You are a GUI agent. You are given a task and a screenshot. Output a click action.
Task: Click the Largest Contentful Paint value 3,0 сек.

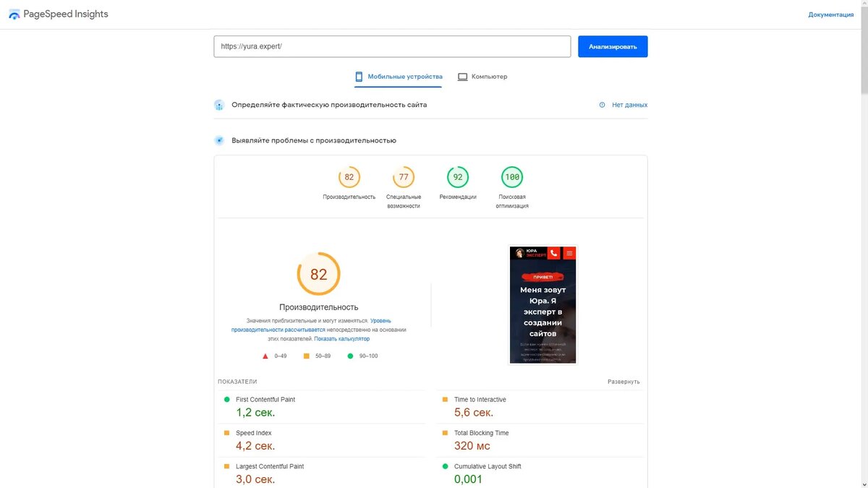(x=255, y=479)
